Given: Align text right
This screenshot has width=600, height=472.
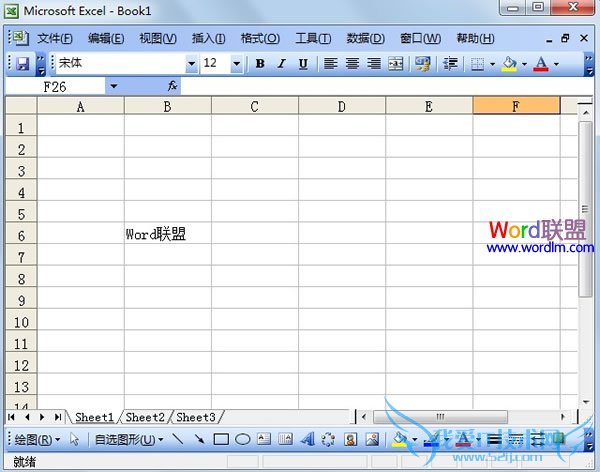Looking at the screenshot, I should 374,64.
